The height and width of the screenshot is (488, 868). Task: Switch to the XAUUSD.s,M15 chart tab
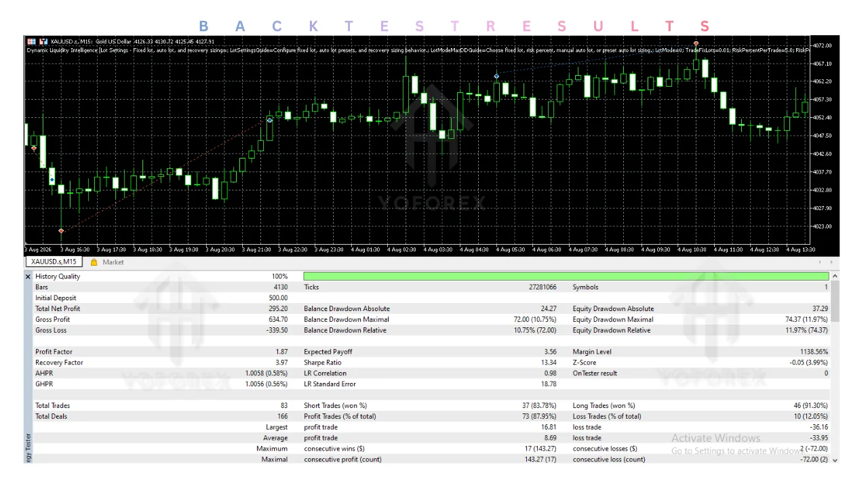tap(54, 262)
